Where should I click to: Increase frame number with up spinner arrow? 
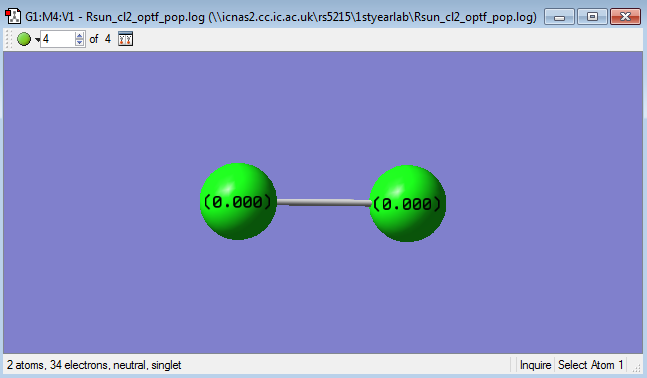80,35
